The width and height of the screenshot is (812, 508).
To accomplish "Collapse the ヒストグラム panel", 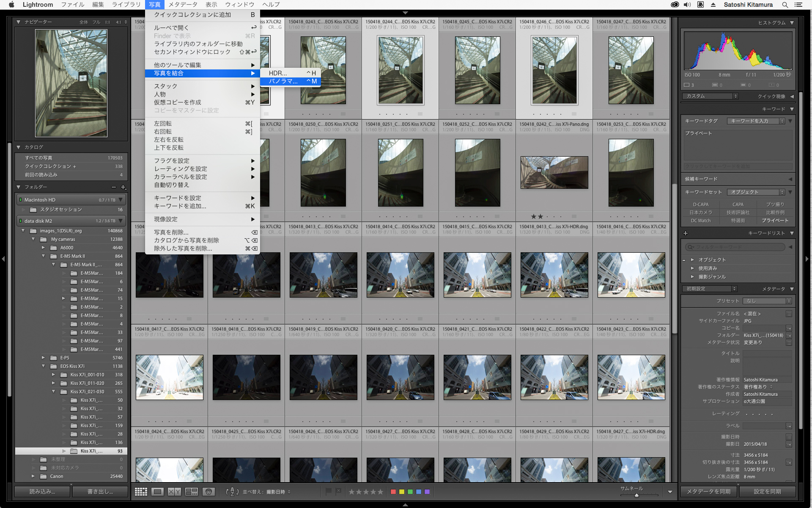I will [792, 23].
